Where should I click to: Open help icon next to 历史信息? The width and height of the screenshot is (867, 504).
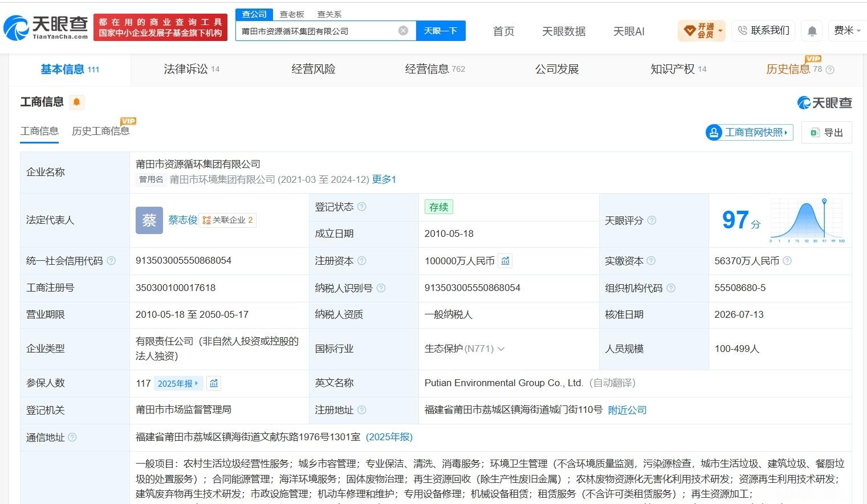pos(830,69)
